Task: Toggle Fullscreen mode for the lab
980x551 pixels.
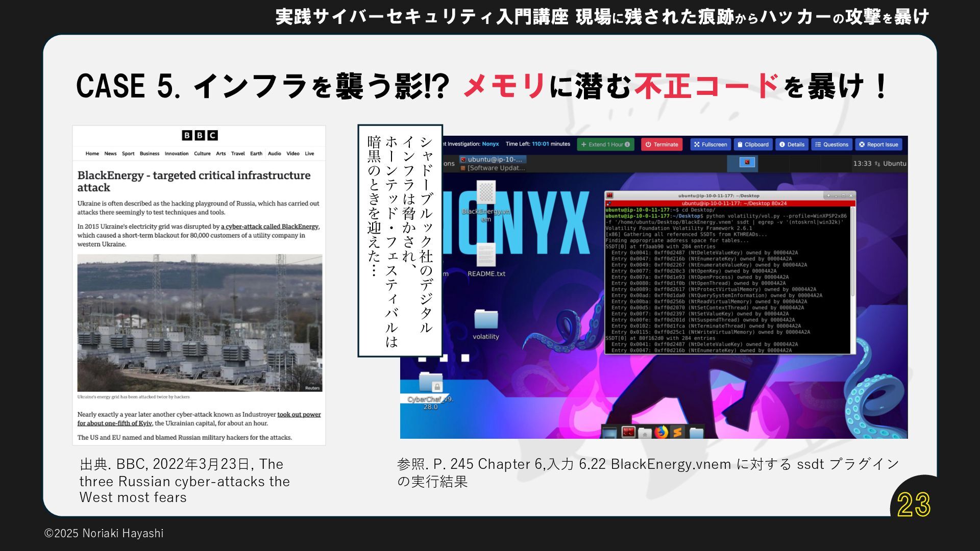Action: click(x=710, y=144)
